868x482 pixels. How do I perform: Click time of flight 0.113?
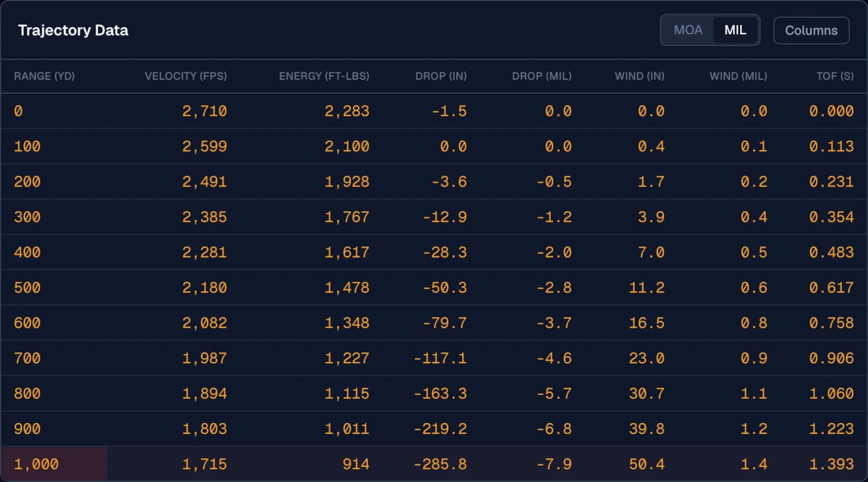pyautogui.click(x=831, y=147)
